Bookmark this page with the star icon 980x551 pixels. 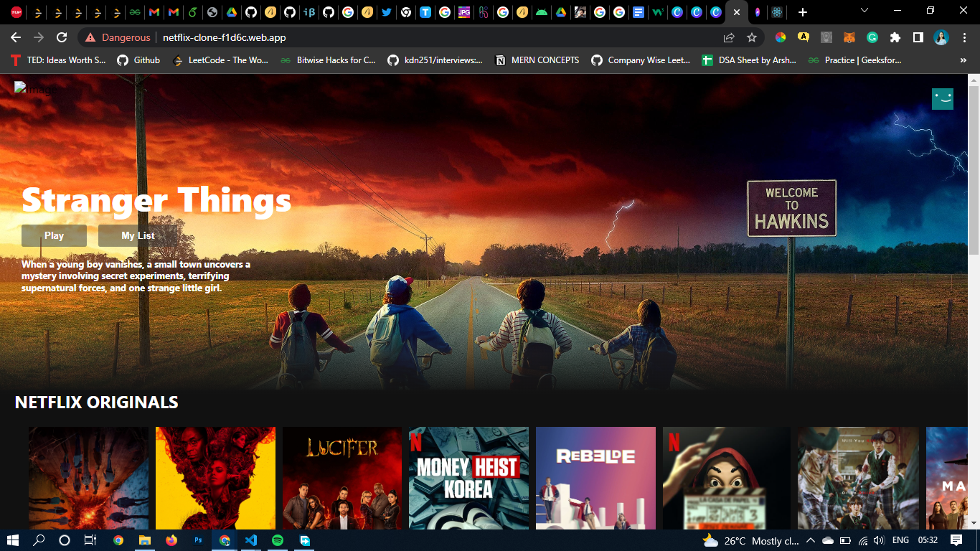752,37
